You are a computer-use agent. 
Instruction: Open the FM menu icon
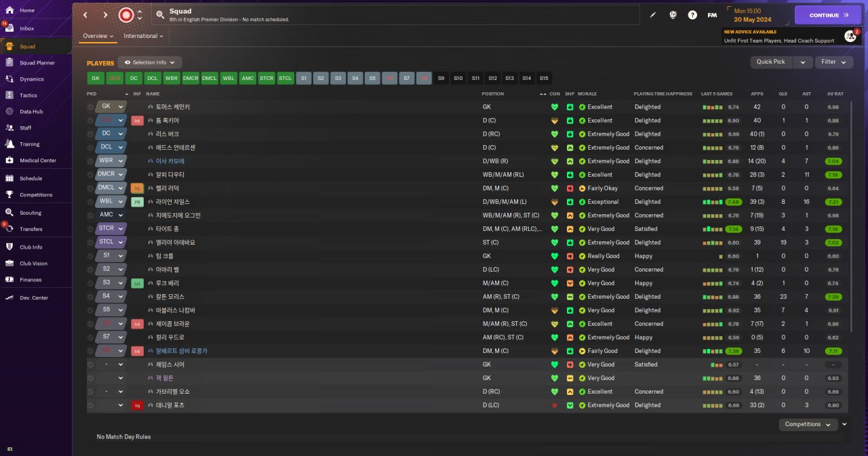tap(712, 15)
